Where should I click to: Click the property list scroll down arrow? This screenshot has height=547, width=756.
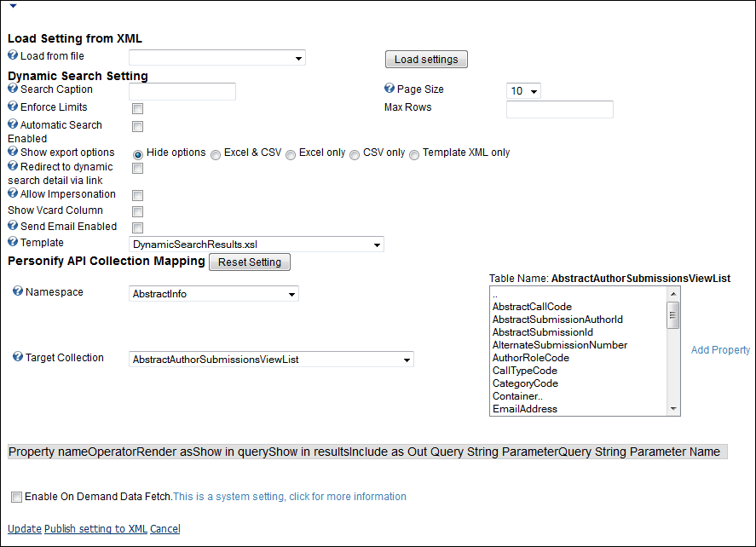673,409
